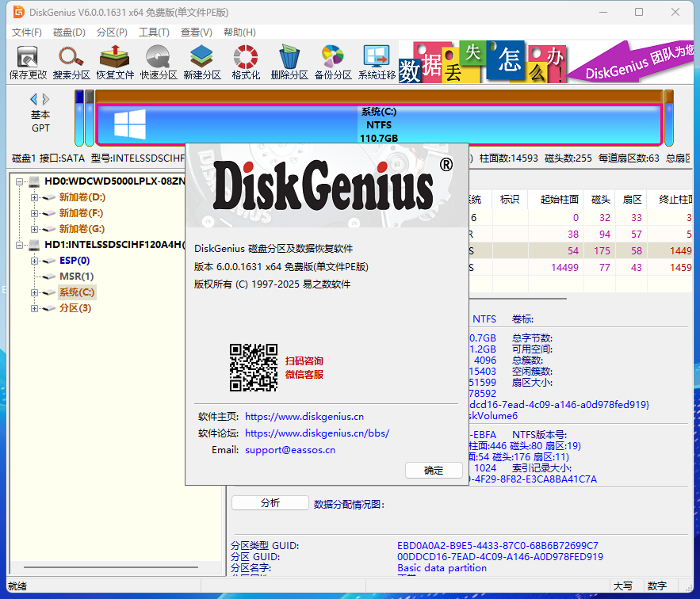Image resolution: width=700 pixels, height=599 pixels.
Task: Select ESP(0) in the disk tree
Action: coord(75,261)
